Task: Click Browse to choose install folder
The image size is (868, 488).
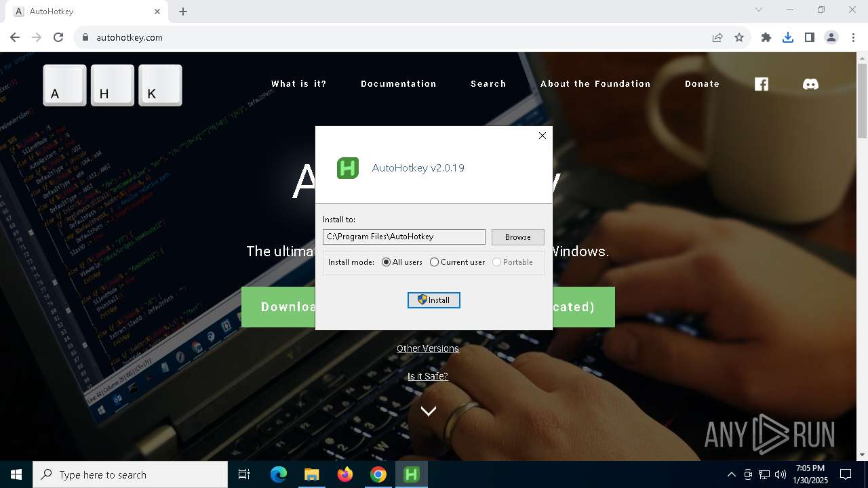Action: [517, 237]
